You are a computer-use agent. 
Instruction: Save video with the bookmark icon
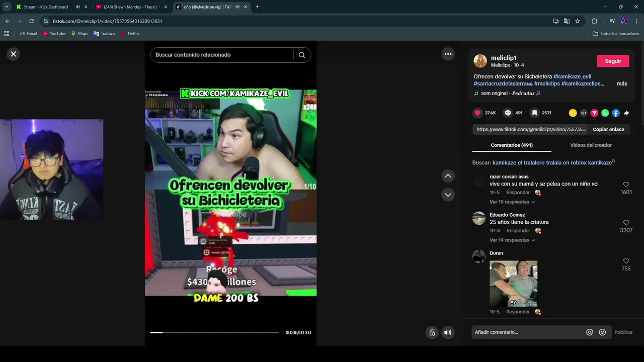(x=535, y=113)
